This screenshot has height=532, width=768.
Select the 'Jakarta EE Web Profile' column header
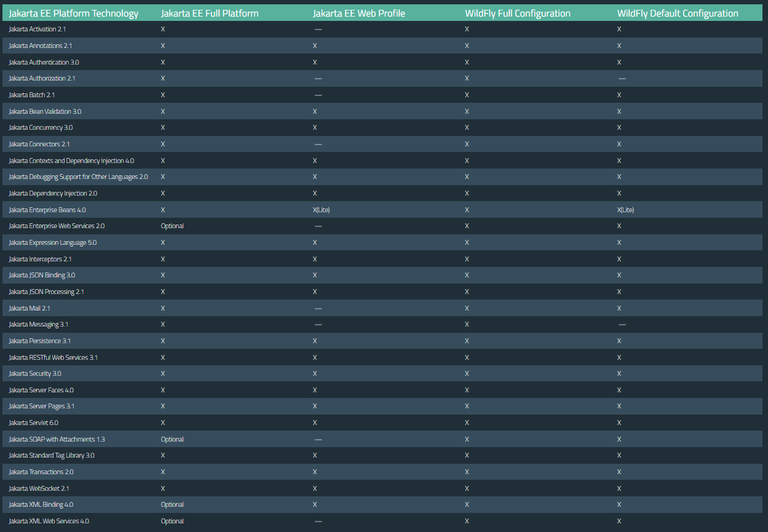click(x=358, y=13)
